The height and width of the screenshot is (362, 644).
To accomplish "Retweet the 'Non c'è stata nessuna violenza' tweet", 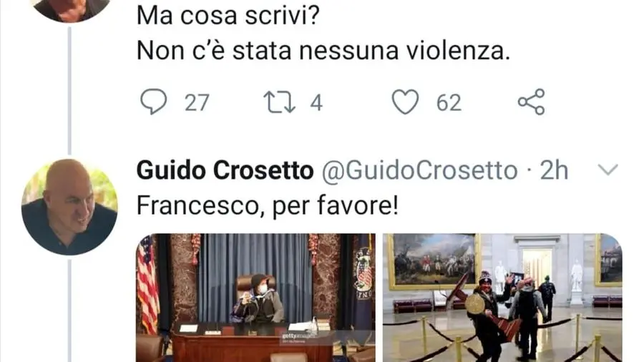I will (279, 102).
